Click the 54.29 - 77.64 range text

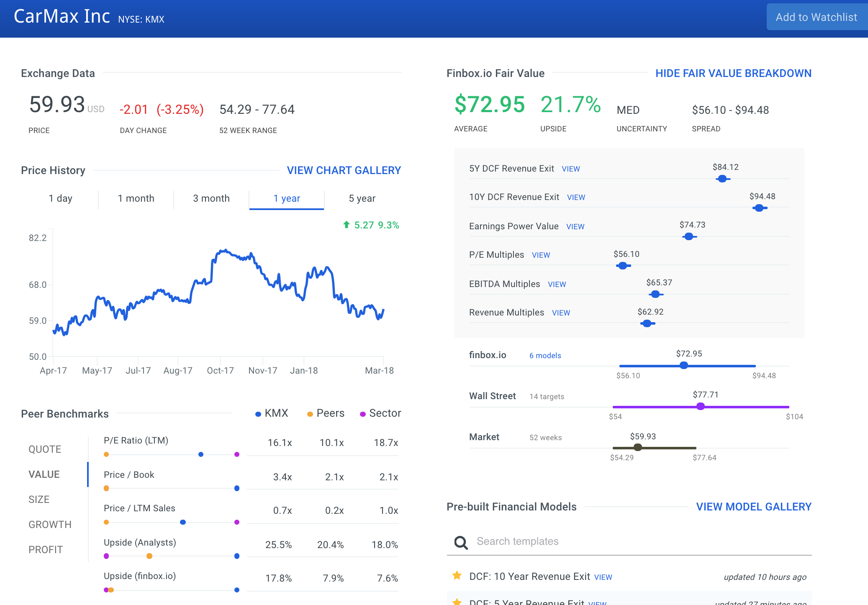[257, 110]
